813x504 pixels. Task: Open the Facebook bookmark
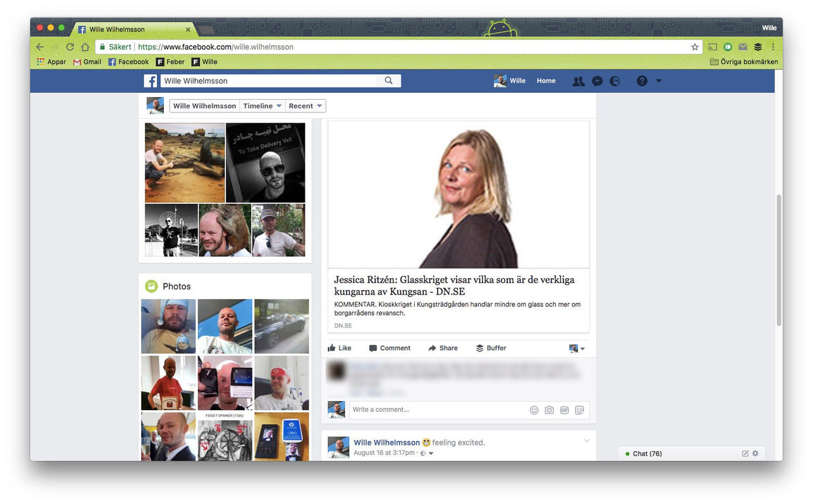click(x=128, y=62)
